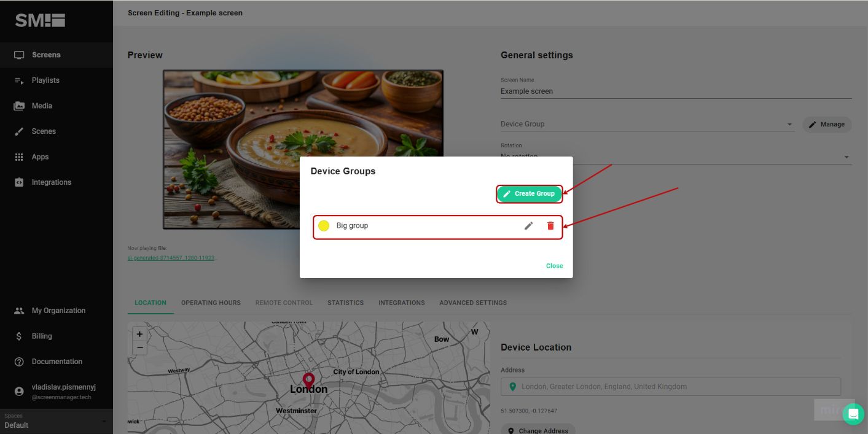The image size is (868, 434).
Task: Switch to Location tab
Action: pos(151,303)
